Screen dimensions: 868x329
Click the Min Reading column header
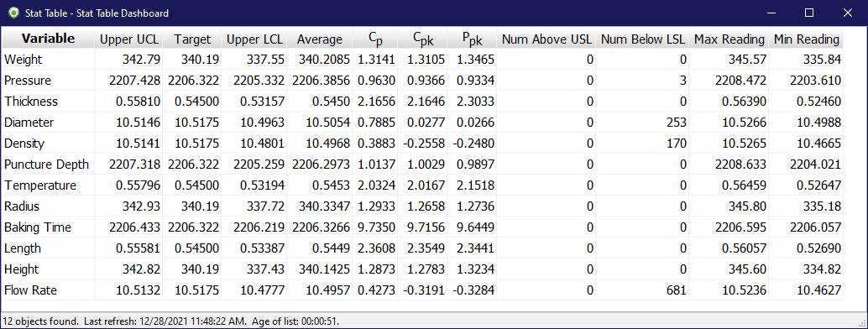806,39
